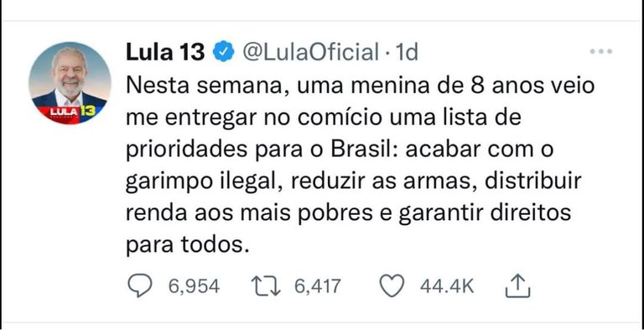Open the share upload arrow icon
Image resolution: width=644 pixels, height=330 pixels.
coord(518,286)
